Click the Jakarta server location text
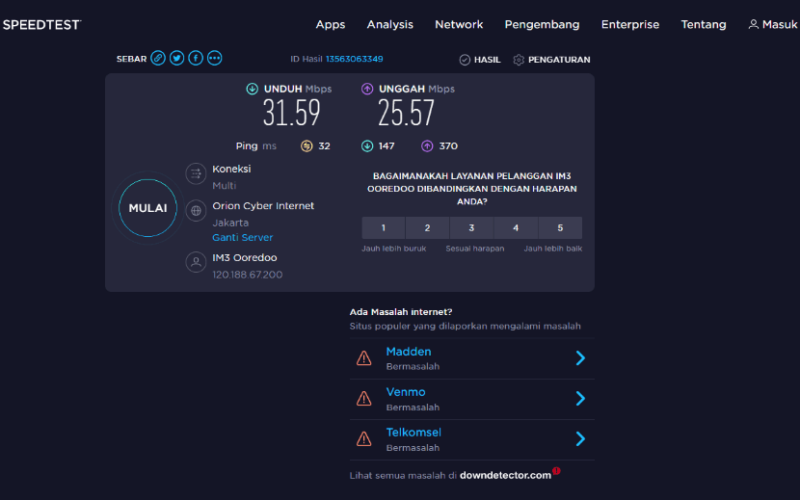The width and height of the screenshot is (800, 500). coord(231,223)
